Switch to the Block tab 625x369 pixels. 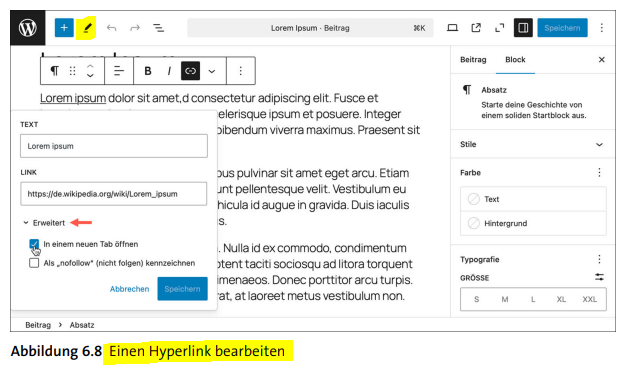tap(515, 60)
